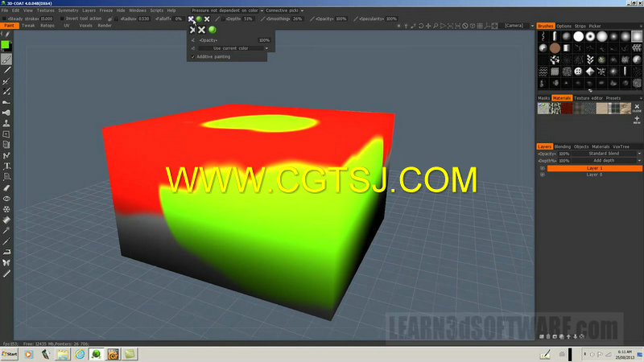The image size is (644, 362).
Task: Choose the diamond pyramid brush alpha
Action: pyautogui.click(x=590, y=72)
